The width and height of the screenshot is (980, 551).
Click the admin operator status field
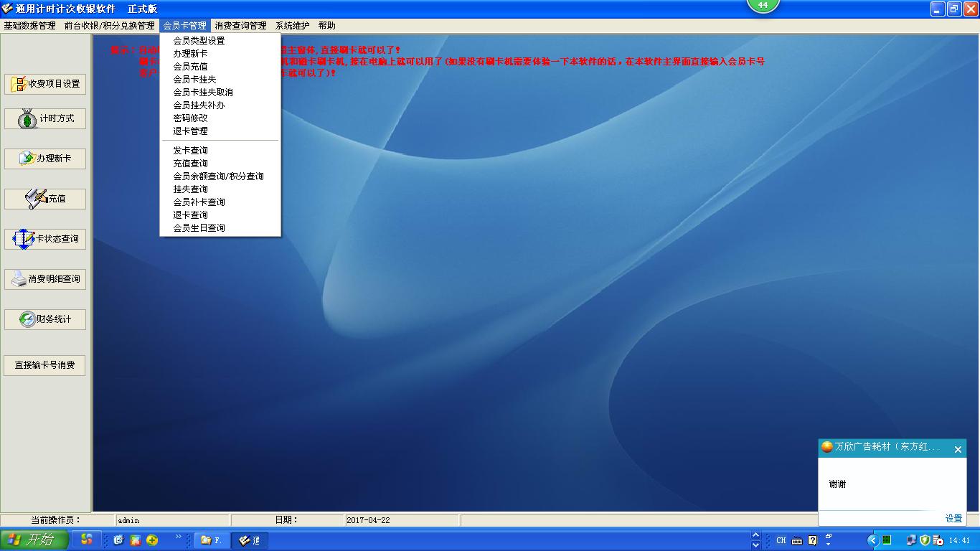(x=173, y=520)
